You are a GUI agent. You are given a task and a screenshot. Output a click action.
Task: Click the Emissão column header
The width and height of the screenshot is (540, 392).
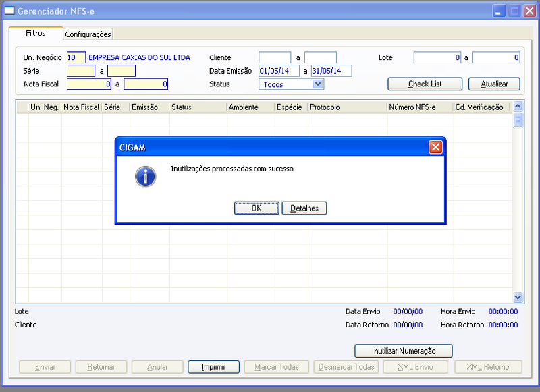pyautogui.click(x=149, y=107)
